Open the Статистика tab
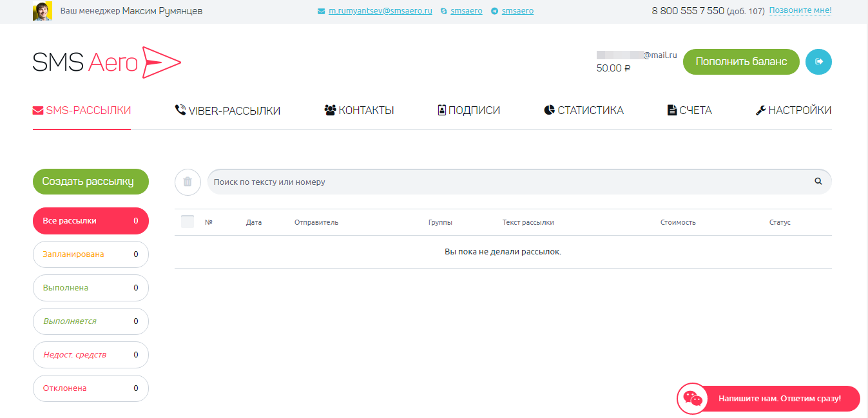The height and width of the screenshot is (418, 868). coord(584,111)
